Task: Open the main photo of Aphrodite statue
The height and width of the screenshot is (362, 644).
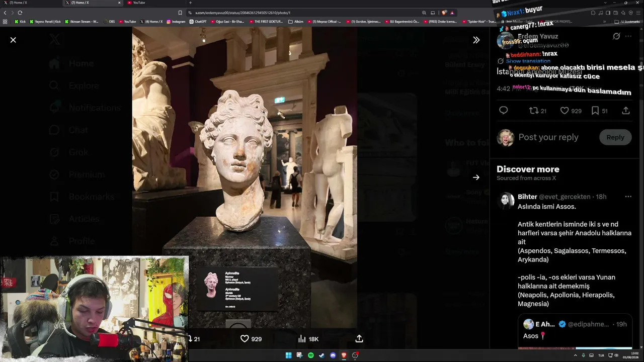Action: coord(245,178)
